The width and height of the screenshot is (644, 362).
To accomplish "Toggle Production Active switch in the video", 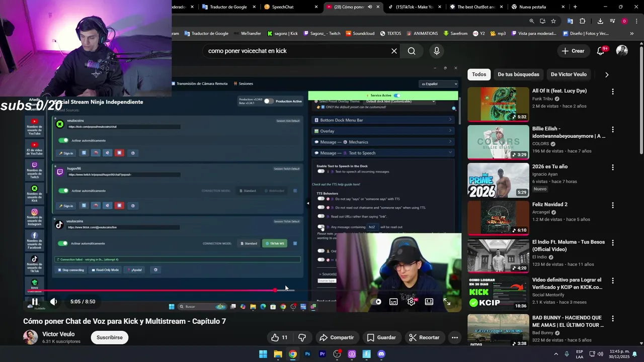I will coord(269,101).
